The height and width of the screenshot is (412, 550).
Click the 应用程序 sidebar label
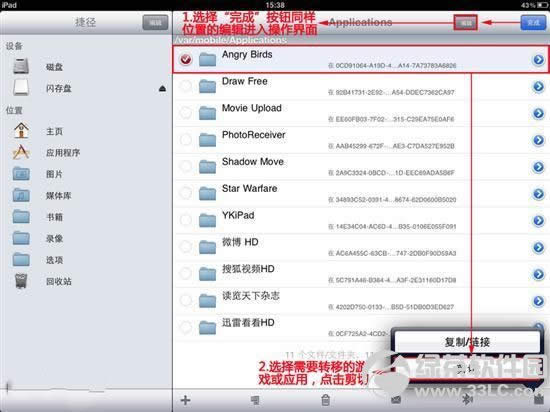click(63, 153)
